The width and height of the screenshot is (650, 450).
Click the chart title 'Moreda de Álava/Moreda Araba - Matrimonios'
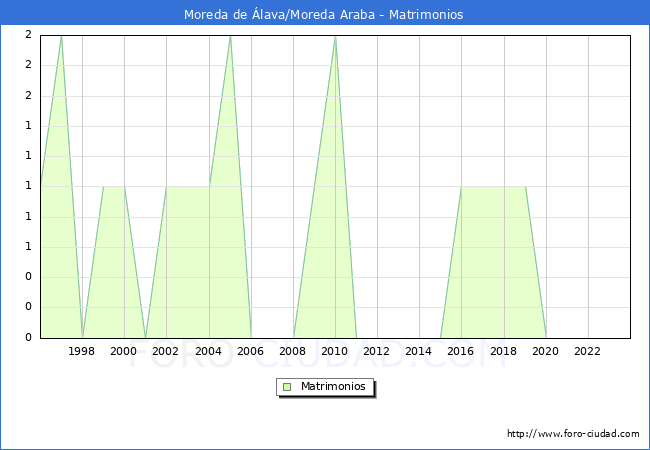pos(323,15)
